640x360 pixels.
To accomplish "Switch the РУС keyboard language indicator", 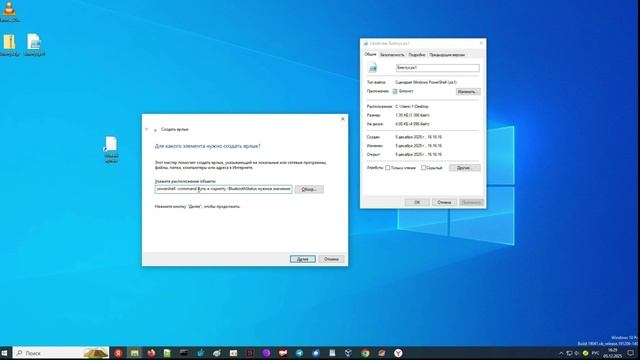I will [596, 353].
